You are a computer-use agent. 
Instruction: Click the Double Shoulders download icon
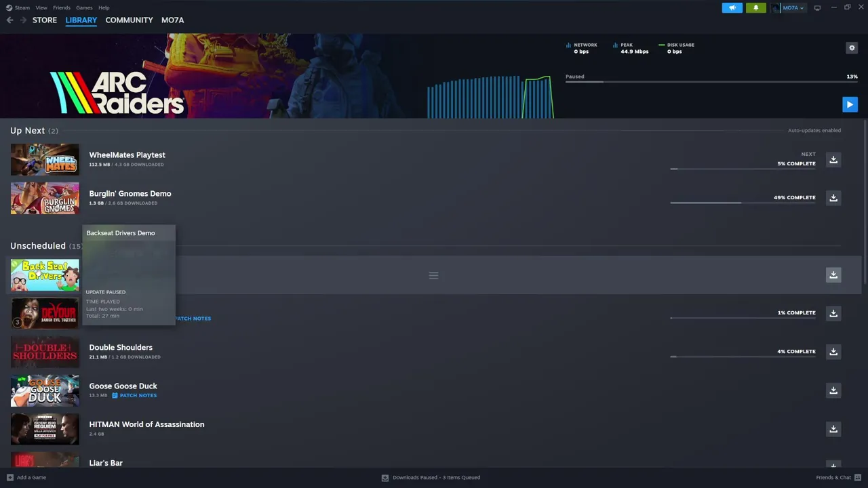click(x=833, y=352)
